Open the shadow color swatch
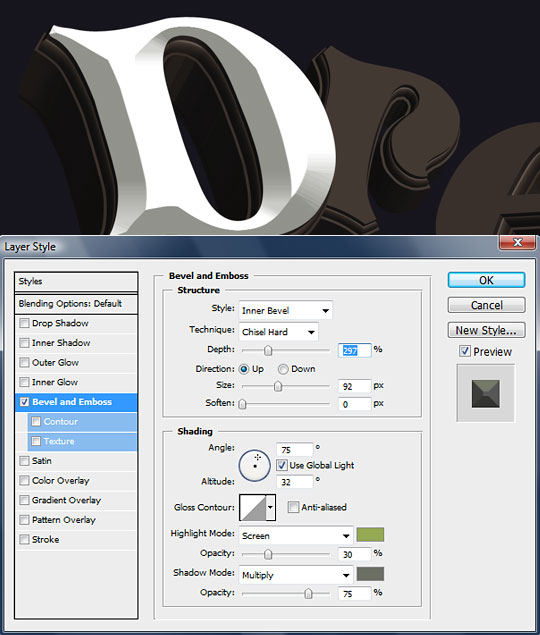The height and width of the screenshot is (635, 540). 370,574
